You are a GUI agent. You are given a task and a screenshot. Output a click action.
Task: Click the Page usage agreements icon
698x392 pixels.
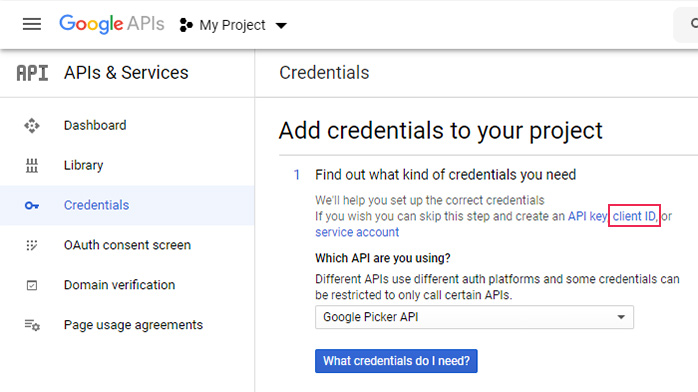tap(32, 325)
